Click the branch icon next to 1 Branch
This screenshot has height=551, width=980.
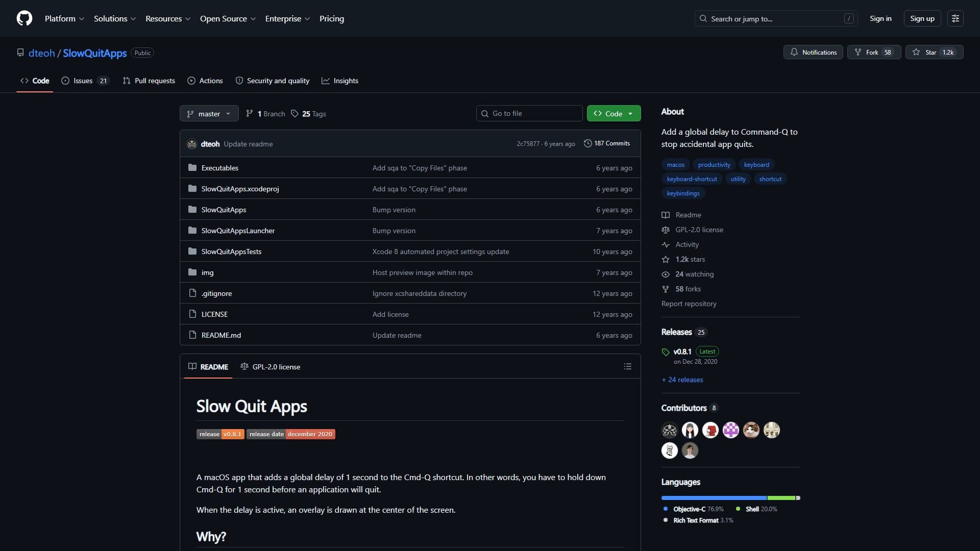pyautogui.click(x=250, y=113)
